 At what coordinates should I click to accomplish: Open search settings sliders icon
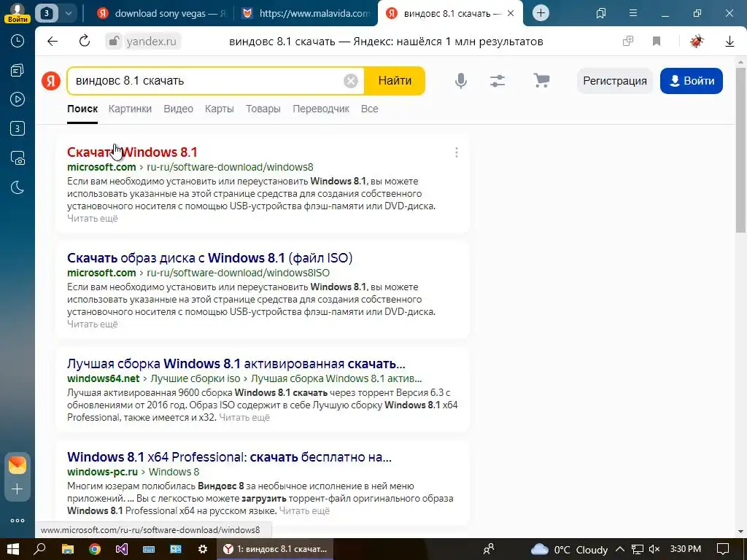[x=498, y=81]
